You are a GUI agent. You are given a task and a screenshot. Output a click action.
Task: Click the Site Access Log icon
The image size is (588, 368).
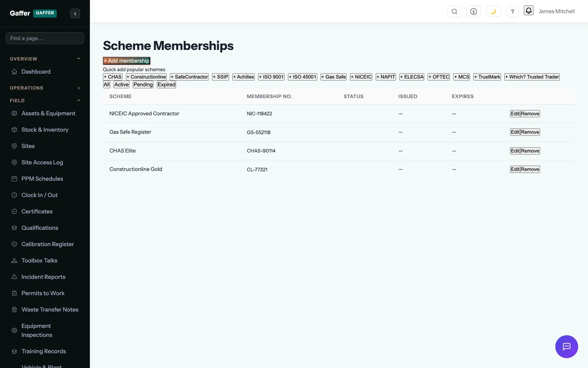coord(14,162)
